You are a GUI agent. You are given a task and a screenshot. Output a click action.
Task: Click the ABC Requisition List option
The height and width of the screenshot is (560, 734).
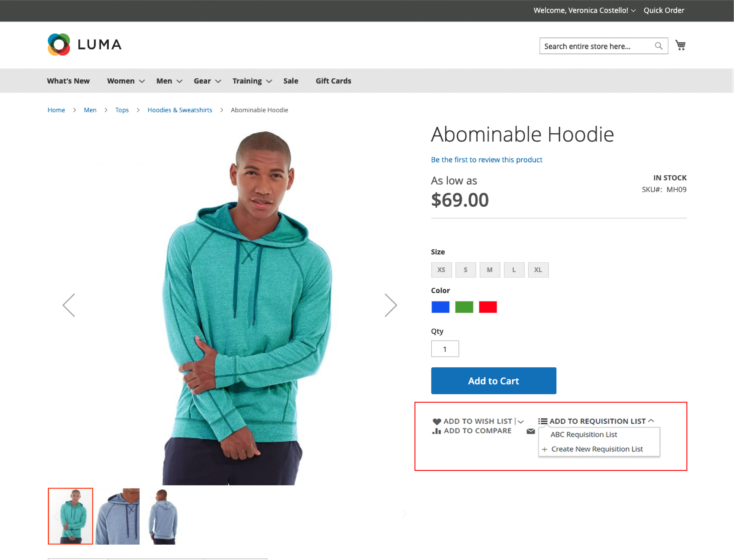[x=583, y=434]
